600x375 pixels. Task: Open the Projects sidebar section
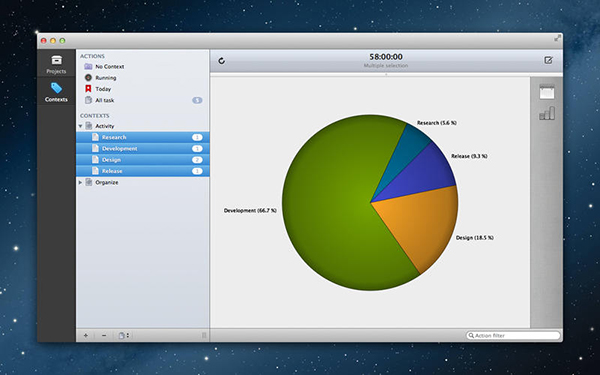[56, 64]
